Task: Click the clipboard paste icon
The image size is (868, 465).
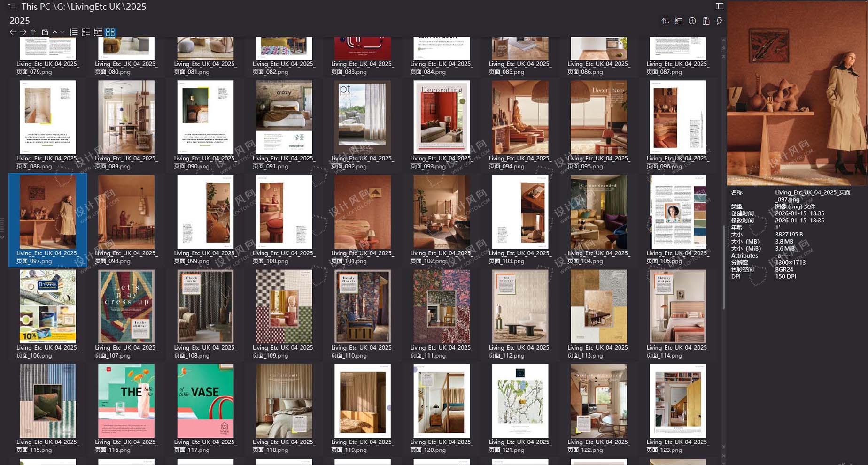Action: [705, 21]
